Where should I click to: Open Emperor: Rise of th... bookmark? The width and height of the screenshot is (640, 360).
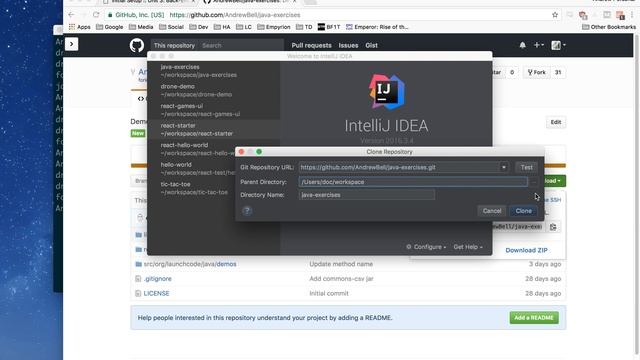pos(377,27)
